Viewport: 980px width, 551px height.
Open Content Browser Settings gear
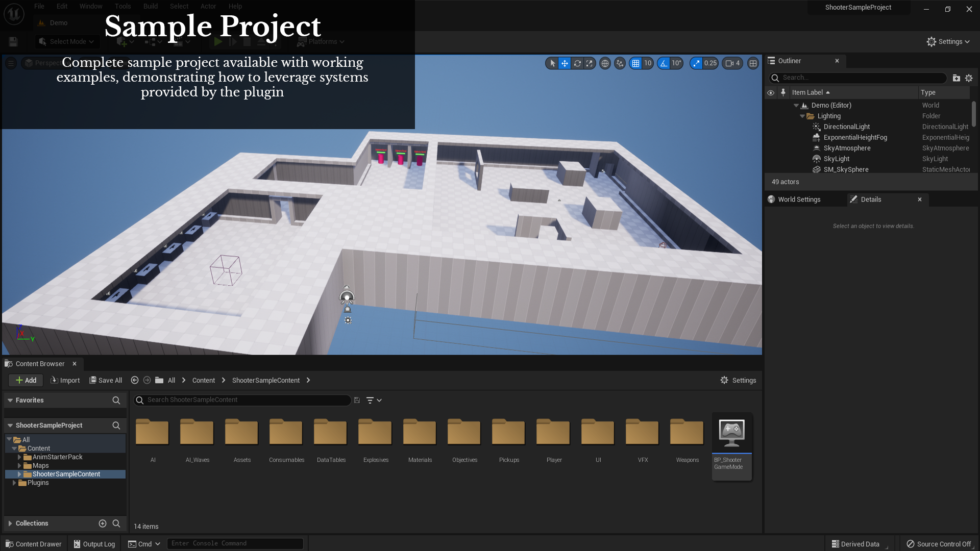coord(738,380)
